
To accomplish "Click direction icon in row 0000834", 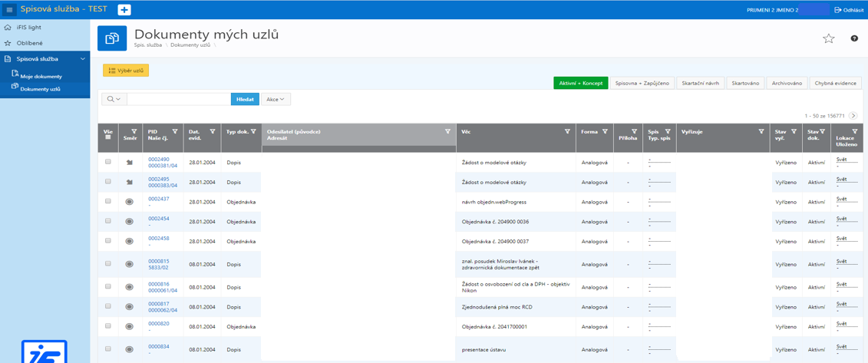I will 129,349.
